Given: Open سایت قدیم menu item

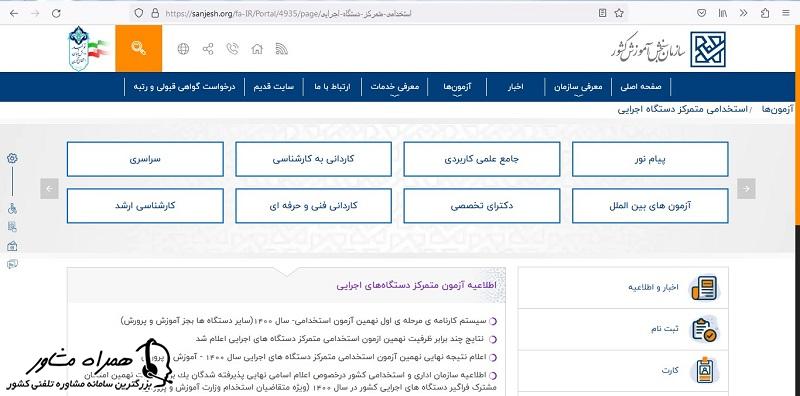Looking at the screenshot, I should tap(274, 87).
